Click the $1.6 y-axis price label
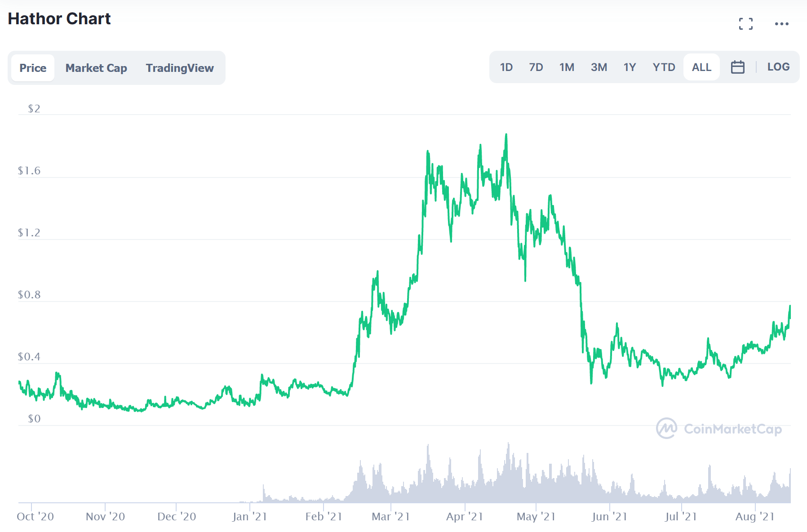 tap(29, 171)
